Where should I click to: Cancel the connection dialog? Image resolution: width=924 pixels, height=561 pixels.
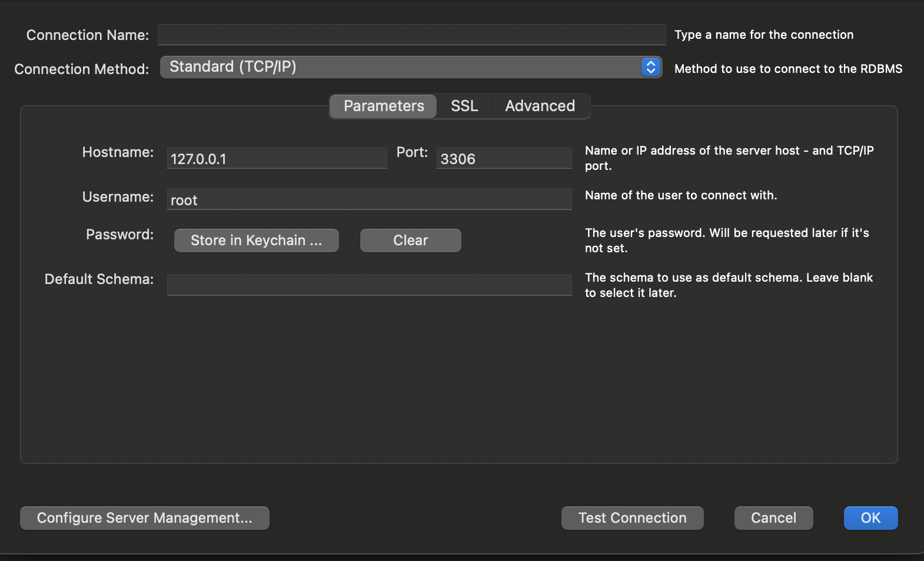(773, 518)
